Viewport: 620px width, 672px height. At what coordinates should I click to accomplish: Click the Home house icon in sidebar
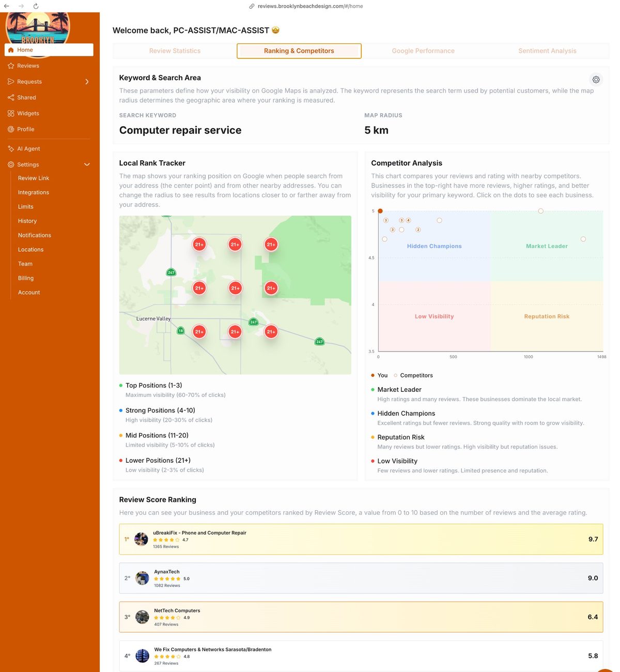pos(11,50)
